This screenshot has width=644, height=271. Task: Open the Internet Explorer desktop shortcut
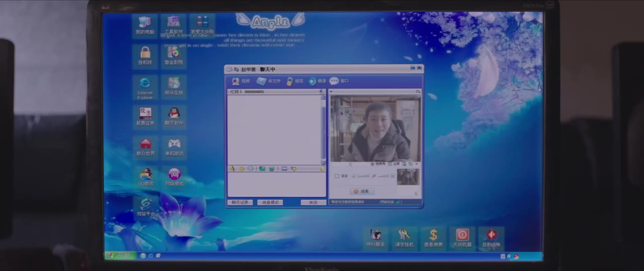click(x=145, y=88)
